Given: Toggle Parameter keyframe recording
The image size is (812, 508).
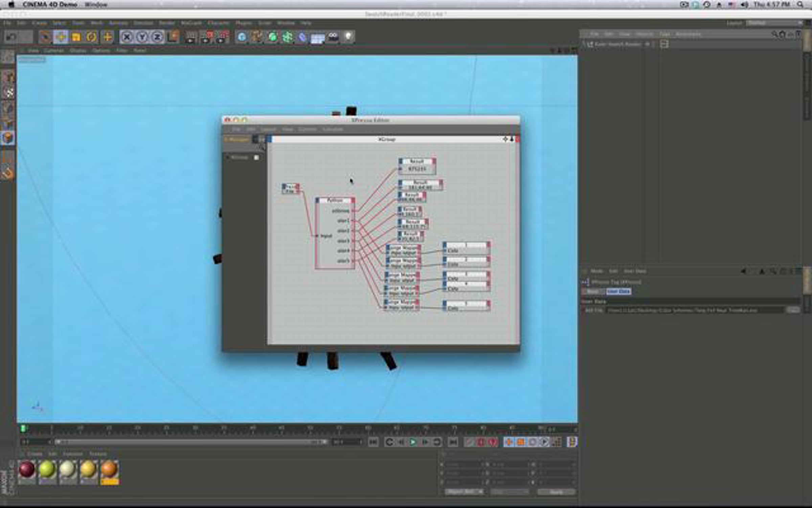Looking at the screenshot, I should coord(545,442).
